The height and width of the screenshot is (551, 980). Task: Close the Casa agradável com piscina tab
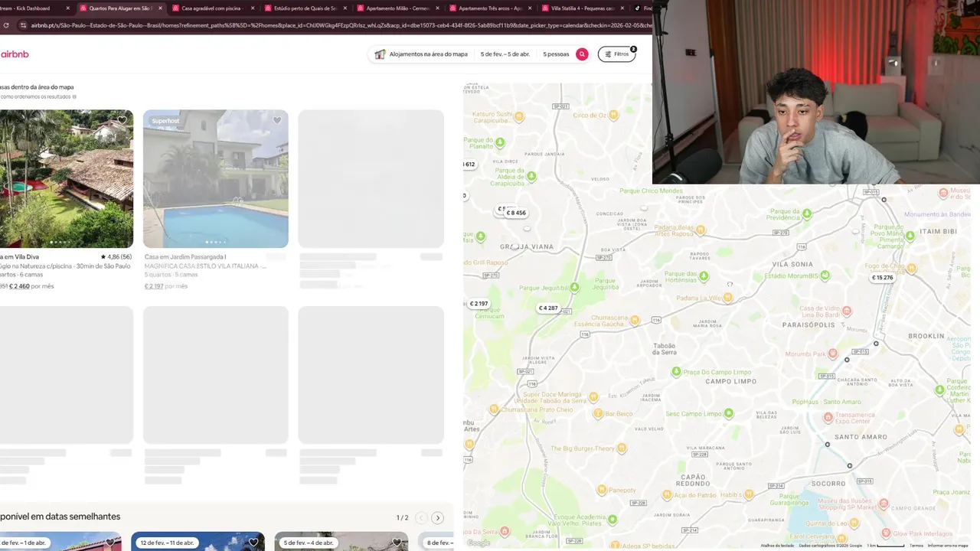[x=252, y=8]
